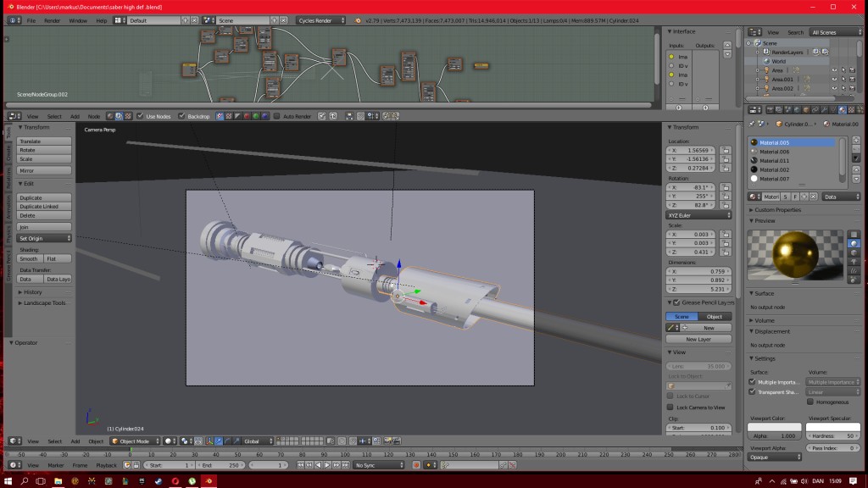Uncheck Multiple Importance under Surface settings

(x=752, y=381)
